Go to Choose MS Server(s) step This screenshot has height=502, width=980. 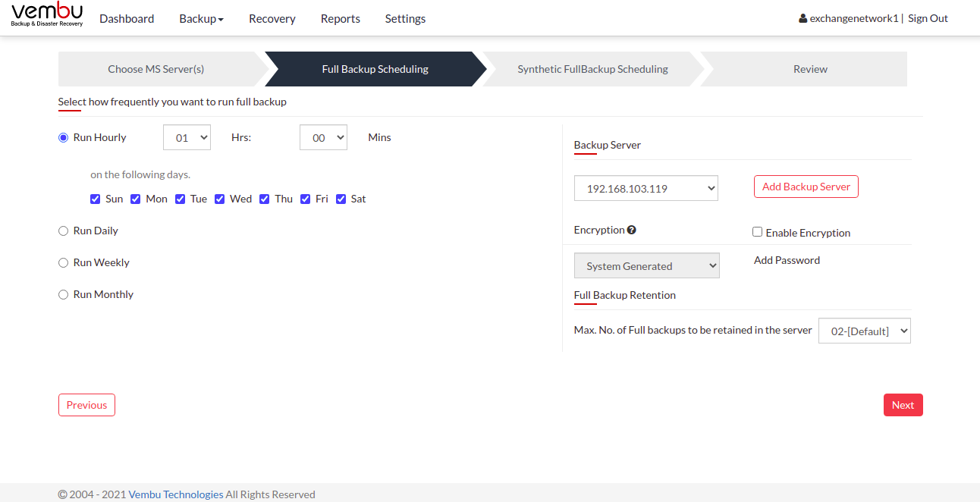click(x=156, y=69)
